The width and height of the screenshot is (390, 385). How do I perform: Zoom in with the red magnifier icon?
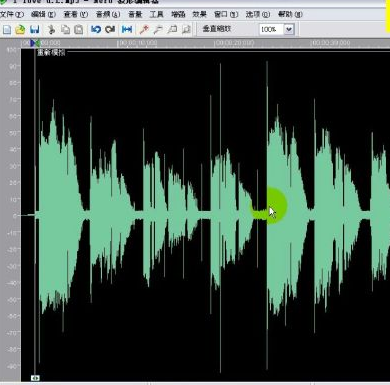144,30
